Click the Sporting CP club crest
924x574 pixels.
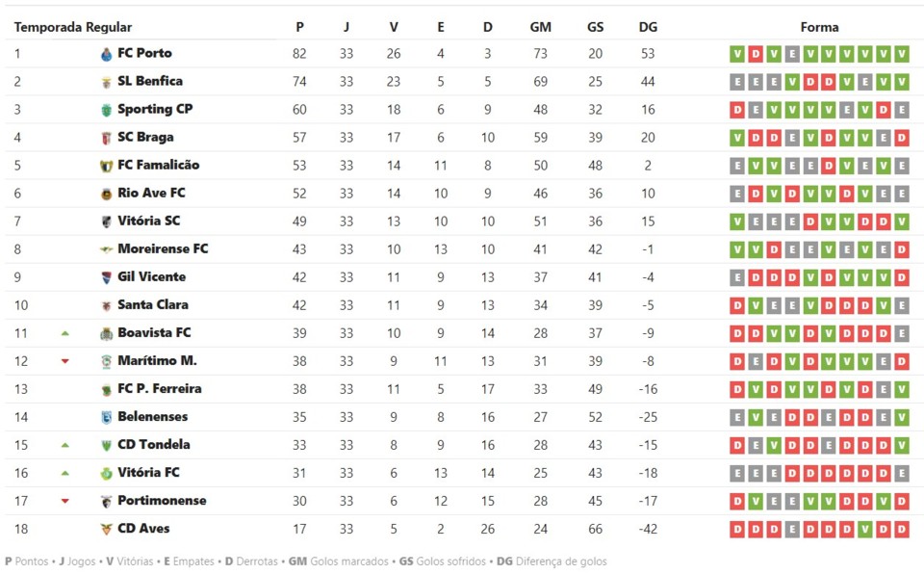coord(107,110)
